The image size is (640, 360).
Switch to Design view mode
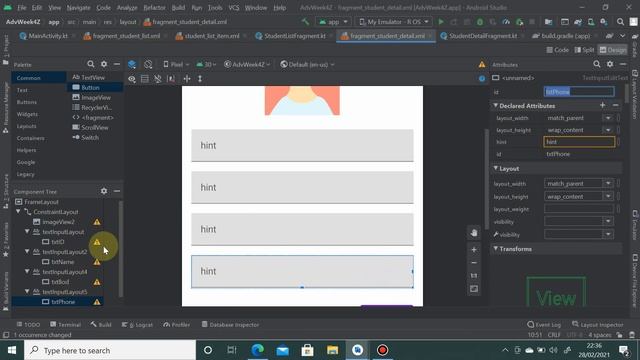(613, 50)
